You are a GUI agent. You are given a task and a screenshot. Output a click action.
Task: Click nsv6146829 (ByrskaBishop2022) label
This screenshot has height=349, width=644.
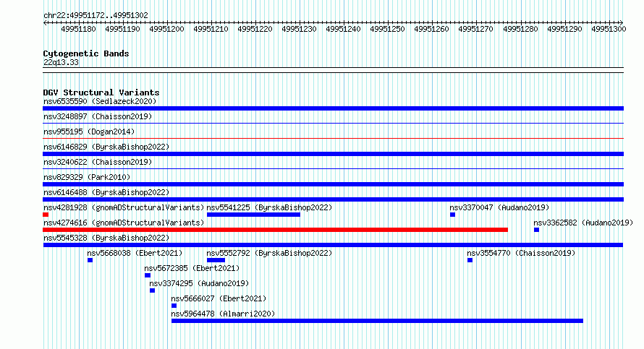(106, 147)
